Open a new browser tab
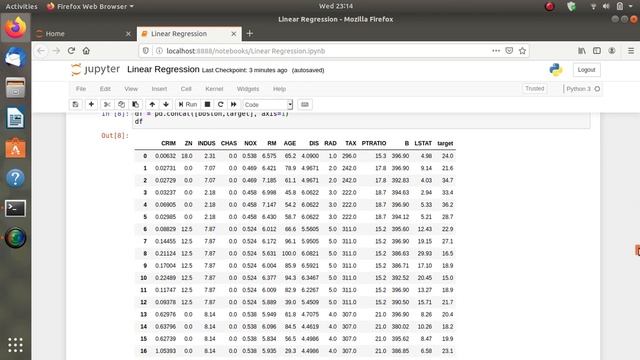Image resolution: width=640 pixels, height=360 pixels. pos(249,33)
